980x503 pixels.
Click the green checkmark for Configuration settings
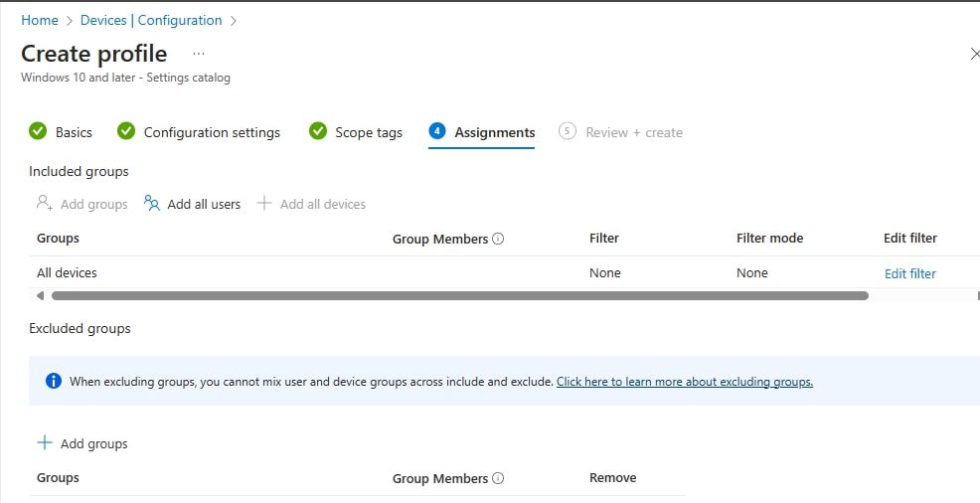click(126, 131)
